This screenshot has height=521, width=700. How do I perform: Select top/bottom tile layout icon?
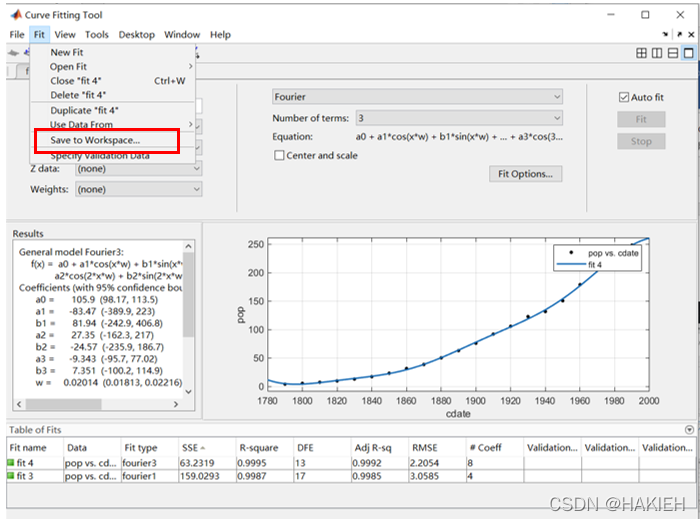673,54
